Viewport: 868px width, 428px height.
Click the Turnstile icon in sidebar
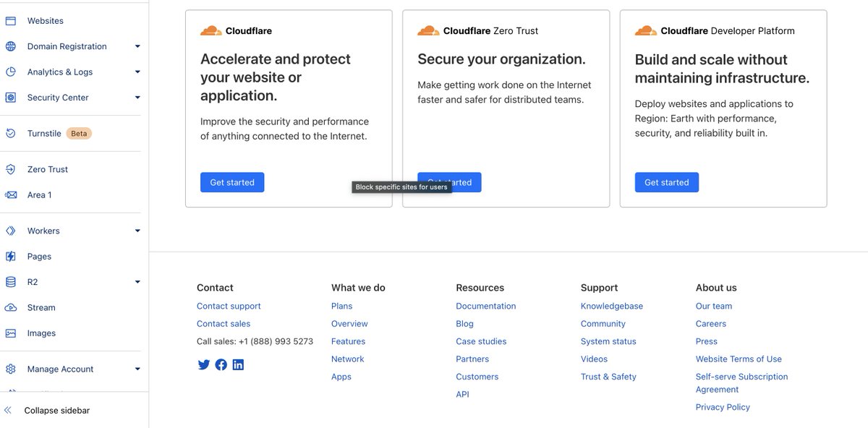point(11,133)
